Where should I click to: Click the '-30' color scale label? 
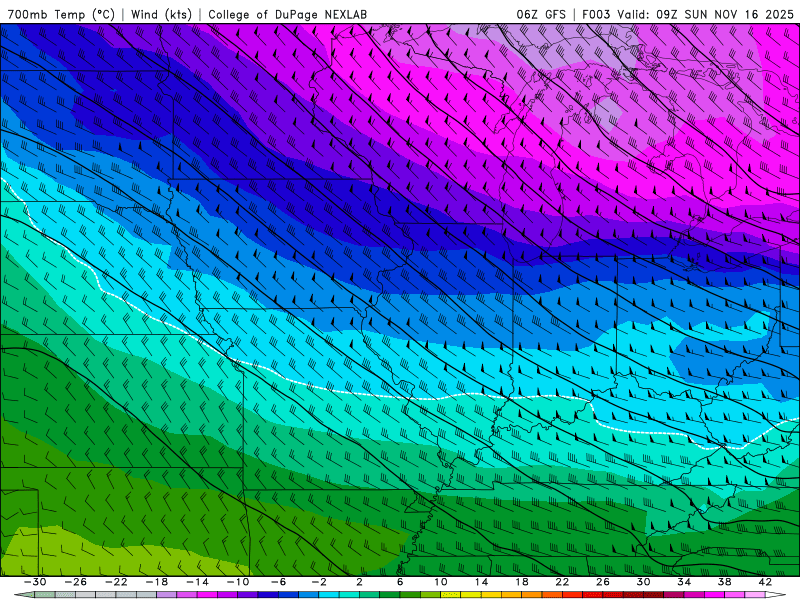click(35, 582)
